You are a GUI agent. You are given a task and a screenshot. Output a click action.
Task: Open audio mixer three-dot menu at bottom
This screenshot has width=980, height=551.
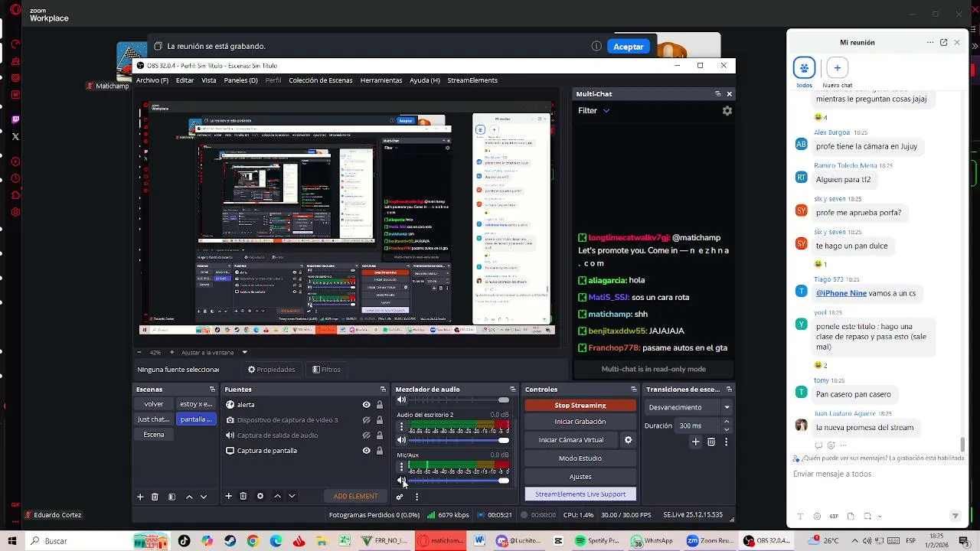click(x=416, y=497)
